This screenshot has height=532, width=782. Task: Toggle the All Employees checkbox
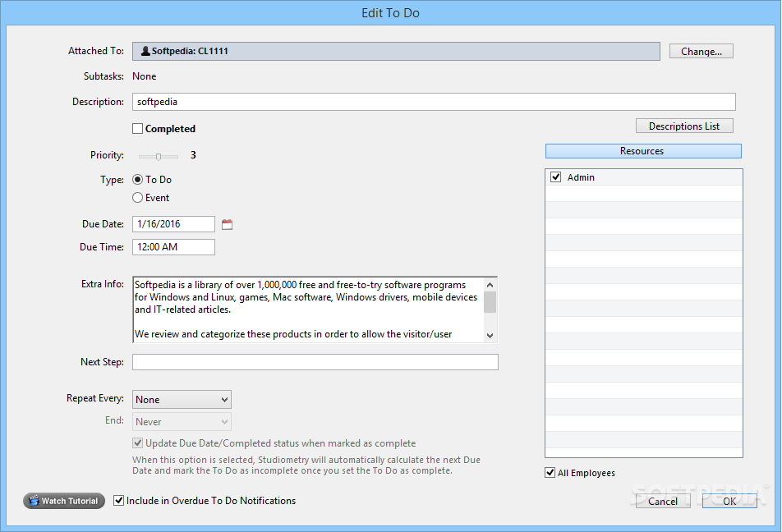pos(550,473)
